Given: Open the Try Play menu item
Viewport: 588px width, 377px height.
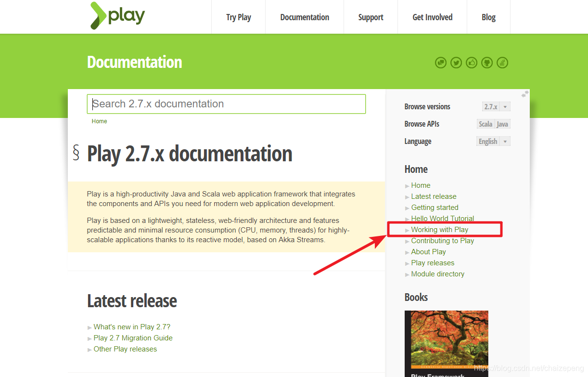Looking at the screenshot, I should pyautogui.click(x=239, y=17).
